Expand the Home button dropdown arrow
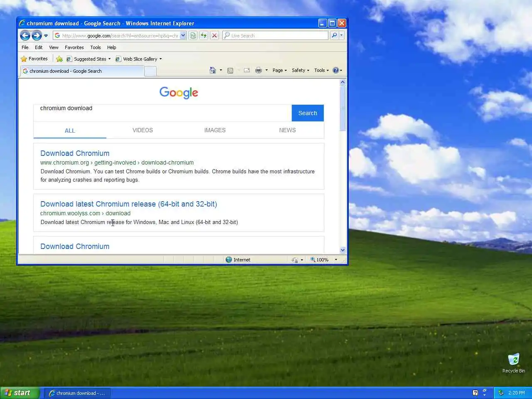The width and height of the screenshot is (532, 399). coord(221,70)
